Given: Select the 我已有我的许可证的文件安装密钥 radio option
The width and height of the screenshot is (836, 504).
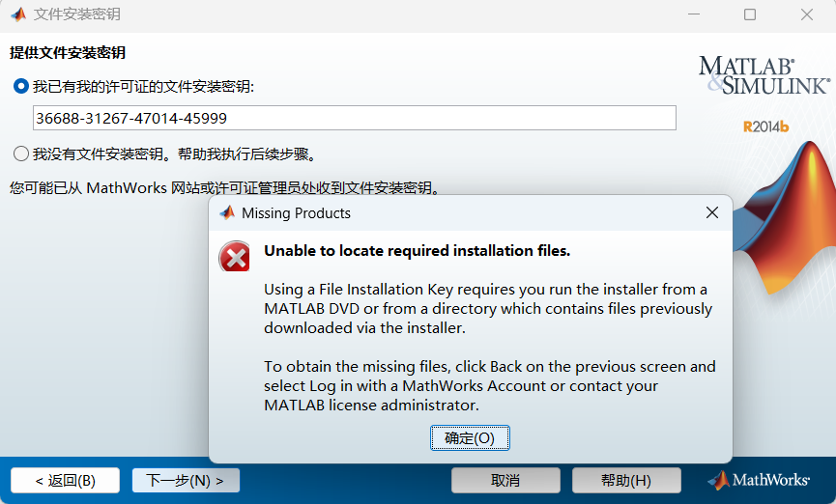Looking at the screenshot, I should 21,87.
